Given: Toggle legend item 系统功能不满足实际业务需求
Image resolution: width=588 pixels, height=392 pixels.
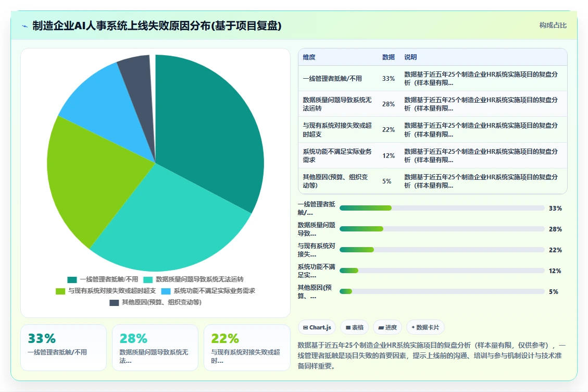Looking at the screenshot, I should (208, 291).
